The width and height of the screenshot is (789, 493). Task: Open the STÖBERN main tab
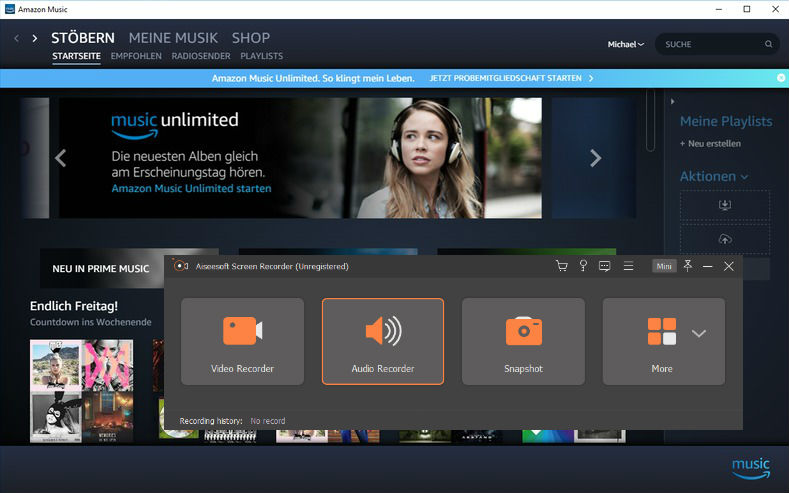pyautogui.click(x=83, y=38)
